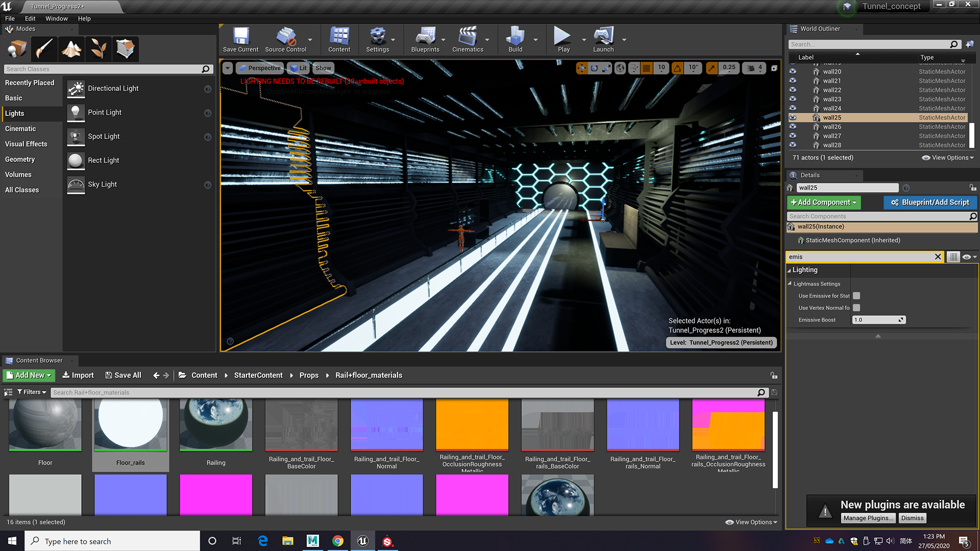Toggle scale snapping icon in viewport
This screenshot has width=980, height=551.
tap(712, 68)
